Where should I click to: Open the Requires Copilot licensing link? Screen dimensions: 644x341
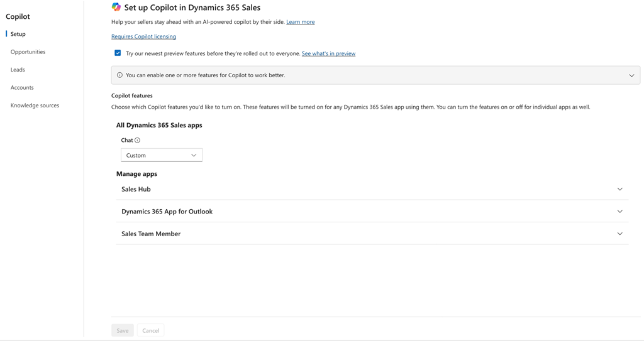pyautogui.click(x=144, y=36)
